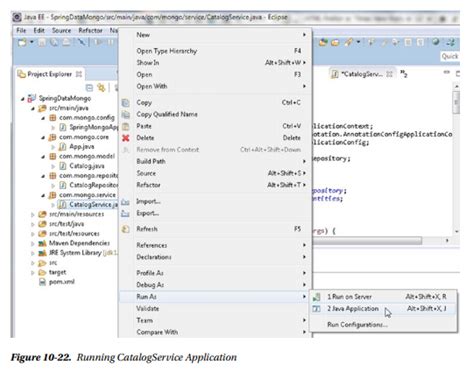
Task: Click the editor's horizontal scrollbar right arrow
Action: pyautogui.click(x=447, y=240)
